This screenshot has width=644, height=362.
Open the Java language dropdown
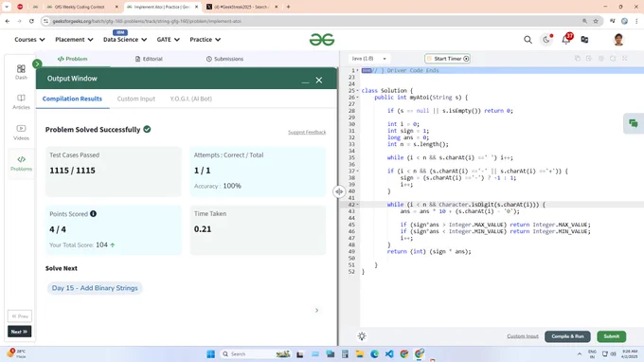tap(368, 59)
